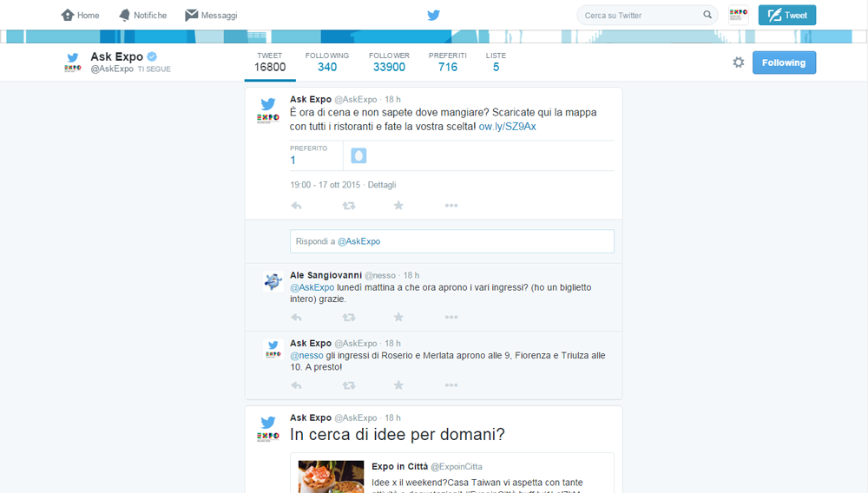Favorite the dinner map tweet with star

click(398, 206)
